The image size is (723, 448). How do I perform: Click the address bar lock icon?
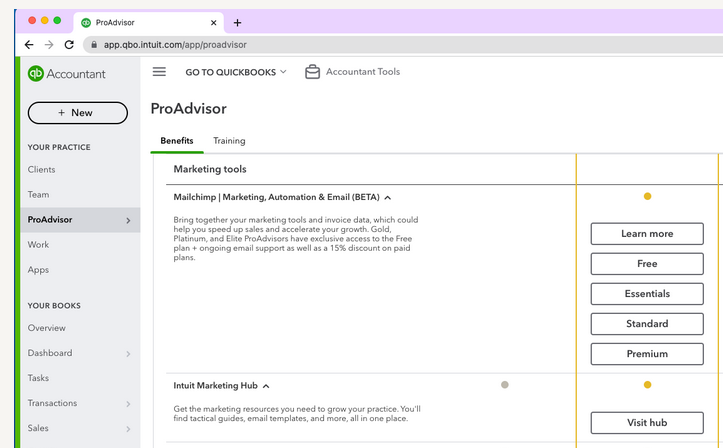(x=93, y=45)
